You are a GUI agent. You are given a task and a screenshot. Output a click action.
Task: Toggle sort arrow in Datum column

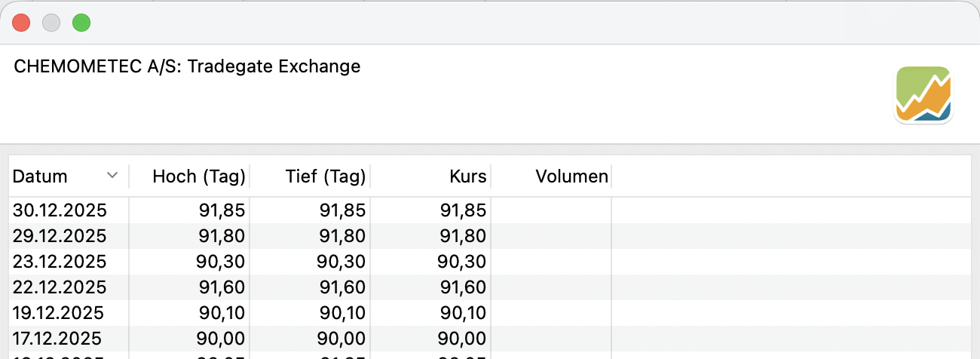112,176
